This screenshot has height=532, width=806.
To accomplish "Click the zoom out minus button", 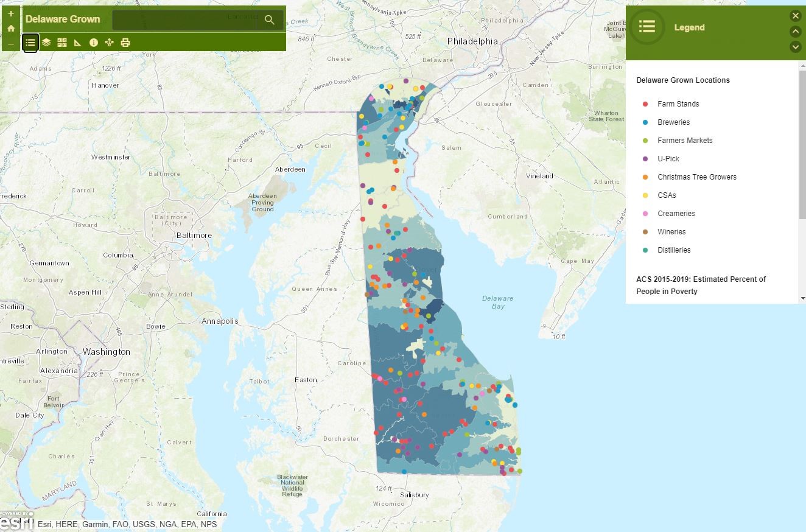I will coord(11,44).
